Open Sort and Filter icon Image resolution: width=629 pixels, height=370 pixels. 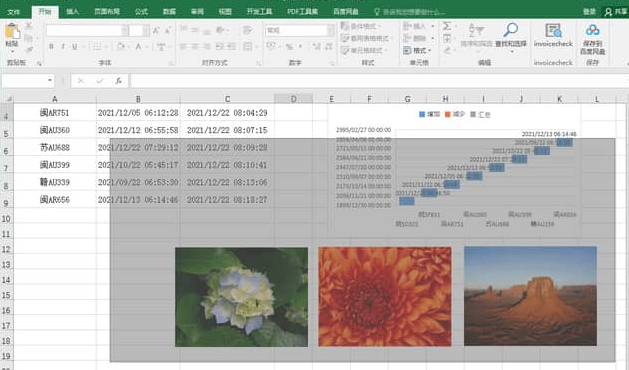(x=476, y=30)
